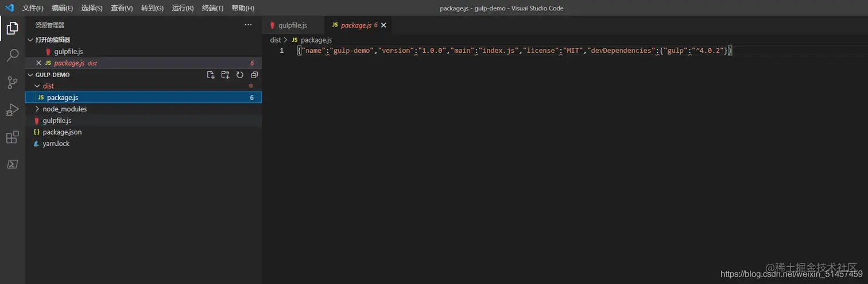
Task: Click the problem count 6 on package.js row
Action: (x=251, y=98)
